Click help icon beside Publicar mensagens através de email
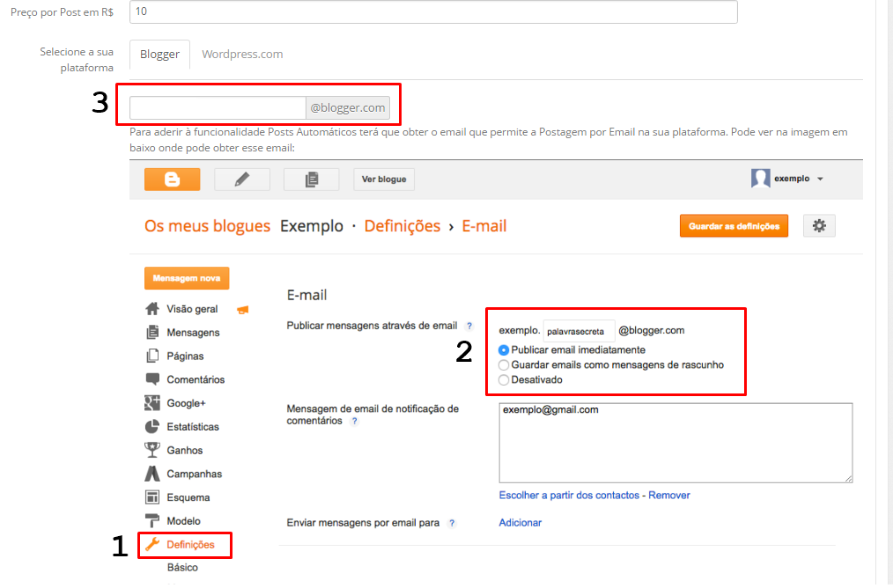Image resolution: width=893 pixels, height=588 pixels. (x=469, y=326)
